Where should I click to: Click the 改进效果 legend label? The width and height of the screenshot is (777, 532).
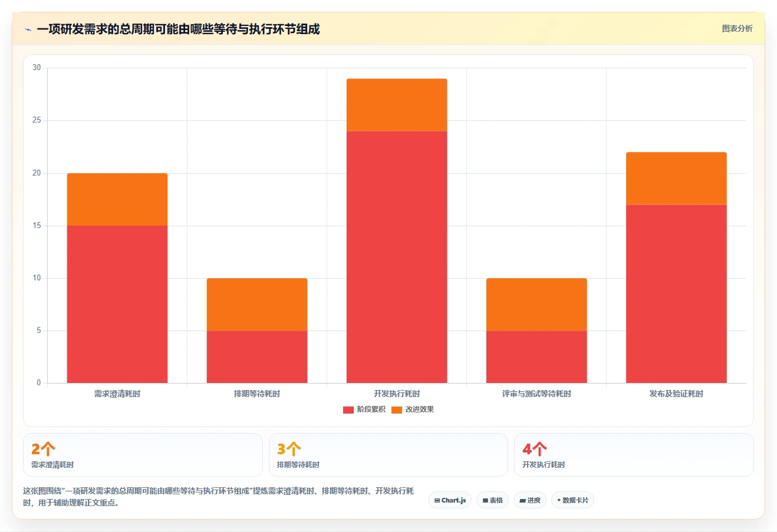pos(419,409)
